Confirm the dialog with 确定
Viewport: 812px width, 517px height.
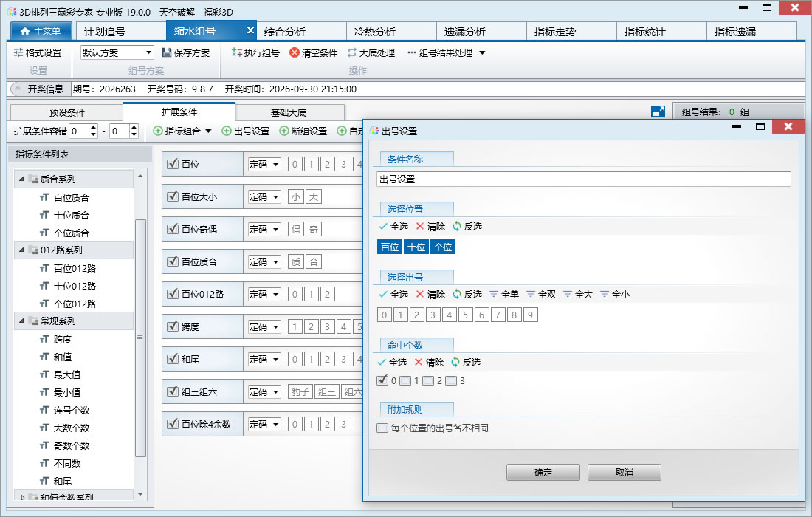543,473
